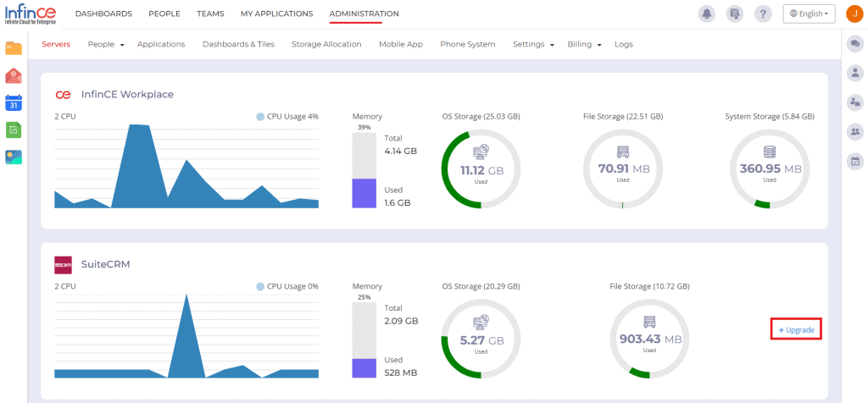Screen dimensions: 868x403
Task: Open the calendar icon in left sidebar
Action: tap(14, 102)
